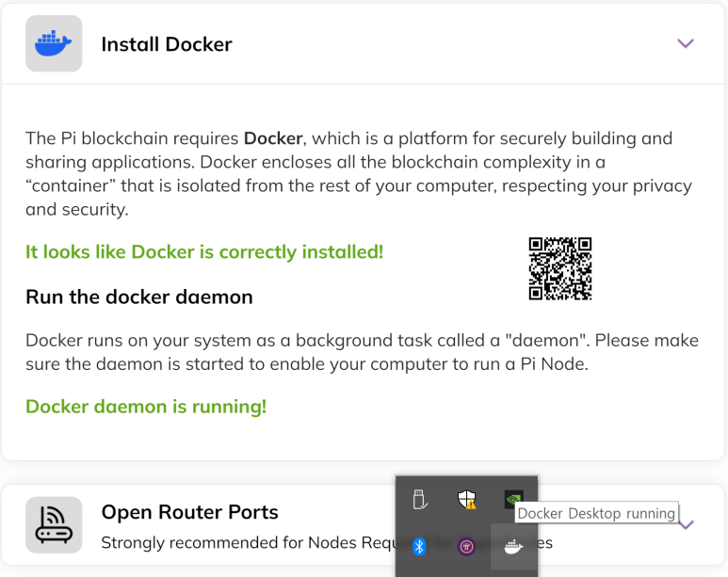
Task: Click the Install Docker heading
Action: (167, 44)
